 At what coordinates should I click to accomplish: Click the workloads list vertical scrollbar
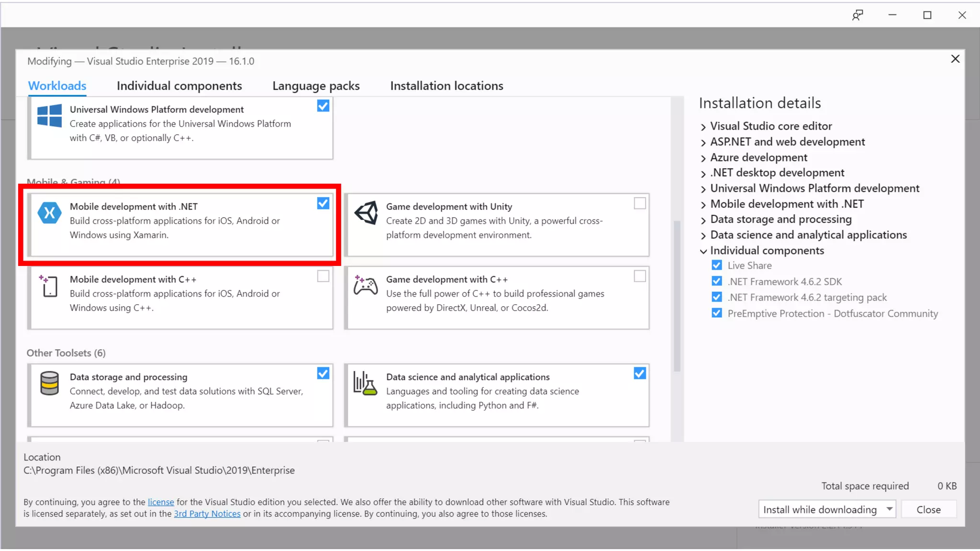pos(677,297)
